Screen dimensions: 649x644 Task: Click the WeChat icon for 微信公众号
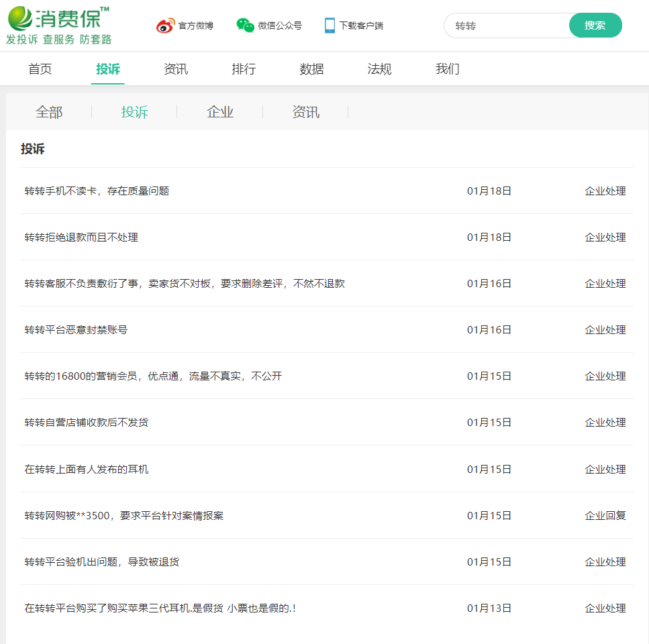(x=245, y=25)
